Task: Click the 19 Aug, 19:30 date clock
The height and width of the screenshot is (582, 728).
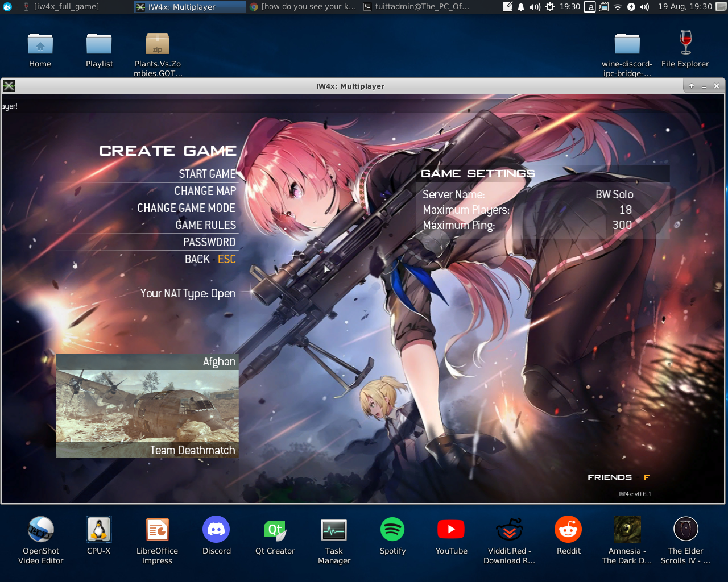Action: coord(685,7)
